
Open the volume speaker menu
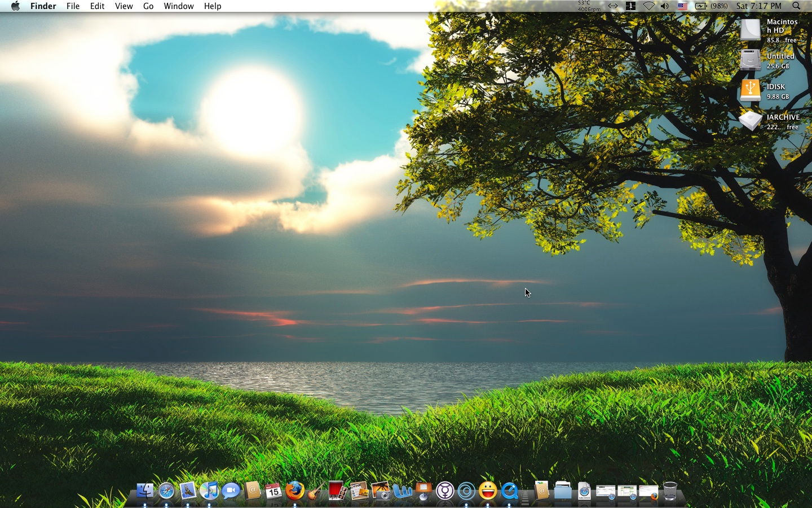[x=665, y=6]
